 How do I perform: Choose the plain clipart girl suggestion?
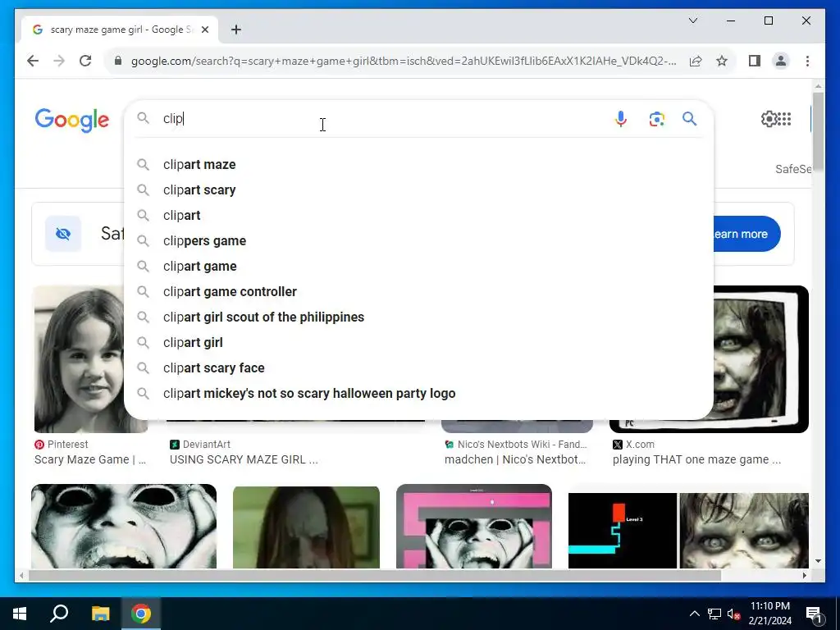(418, 342)
